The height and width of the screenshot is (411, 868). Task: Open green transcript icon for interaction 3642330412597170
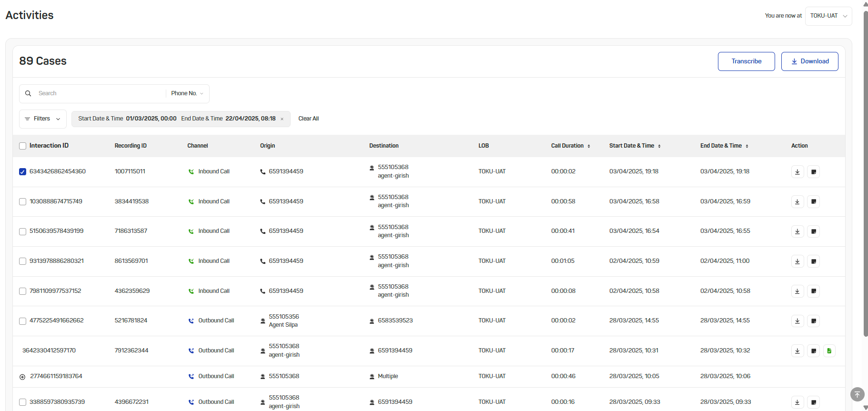click(829, 351)
